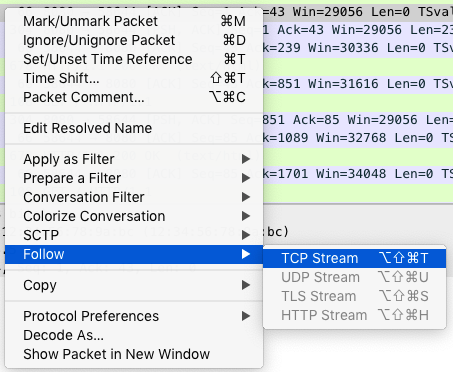
Task: Click Set/Unset Time Reference
Action: [x=134, y=59]
